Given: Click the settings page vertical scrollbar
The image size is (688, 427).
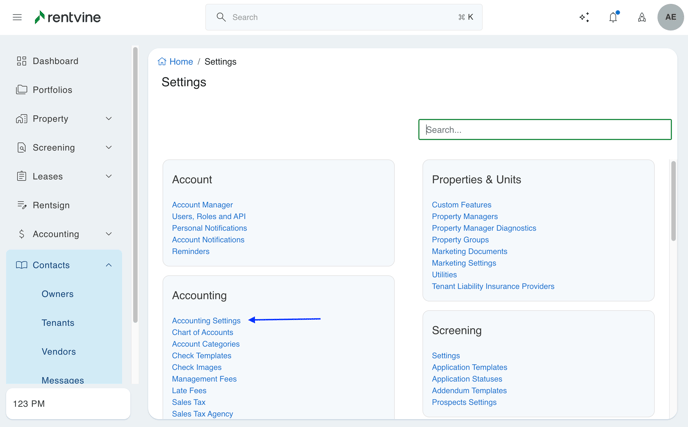Looking at the screenshot, I should 673,200.
